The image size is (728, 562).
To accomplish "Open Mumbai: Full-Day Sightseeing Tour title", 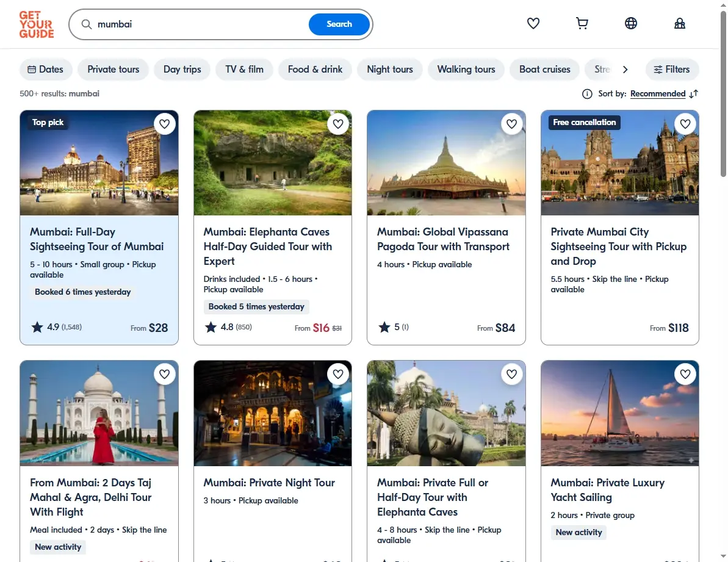I will 96,239.
